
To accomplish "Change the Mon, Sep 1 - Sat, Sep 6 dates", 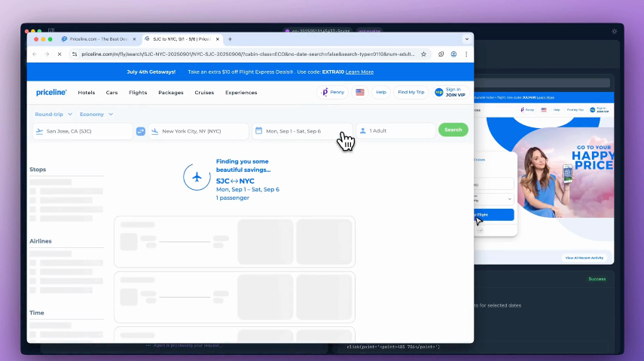I will 302,131.
